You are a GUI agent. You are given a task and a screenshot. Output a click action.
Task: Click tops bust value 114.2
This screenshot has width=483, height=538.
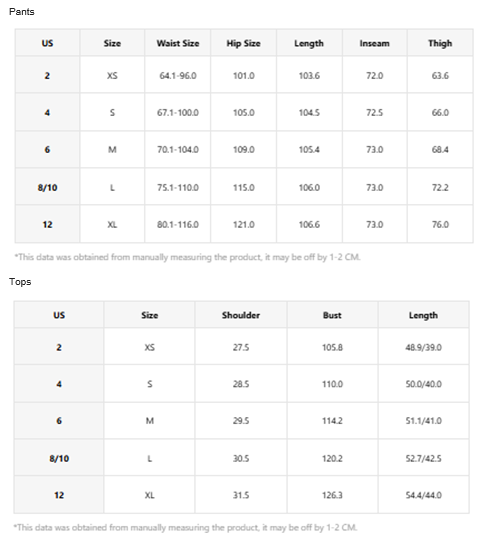332,421
